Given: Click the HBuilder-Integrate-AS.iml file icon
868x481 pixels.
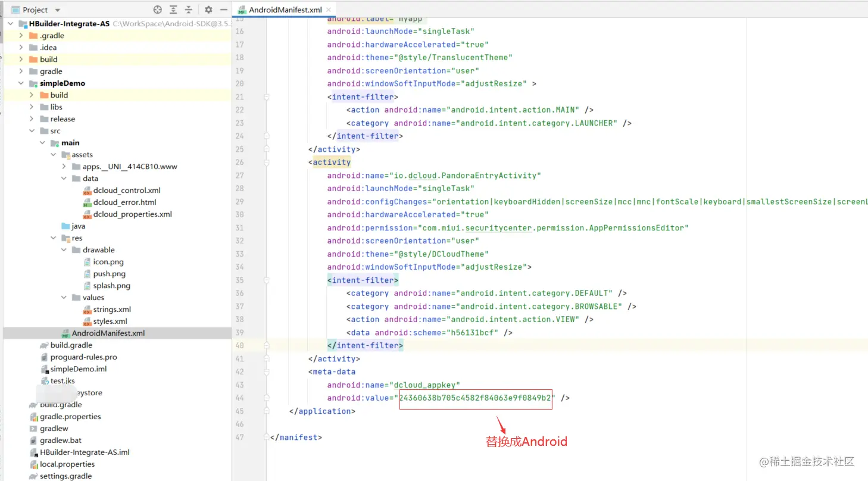Looking at the screenshot, I should [34, 452].
